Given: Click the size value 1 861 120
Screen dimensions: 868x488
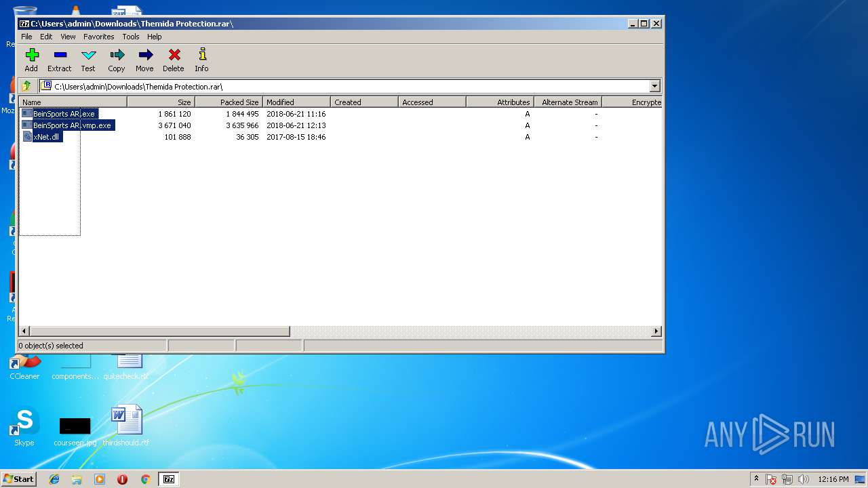Looking at the screenshot, I should (x=174, y=114).
